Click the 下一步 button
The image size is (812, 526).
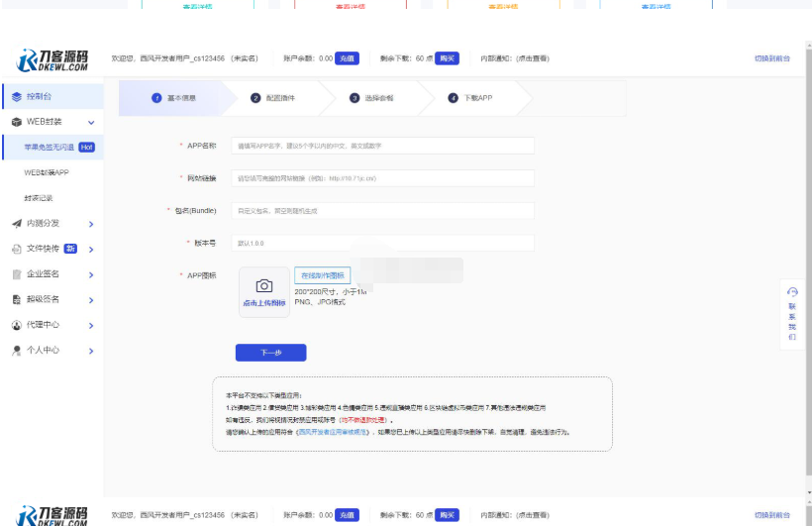click(271, 353)
